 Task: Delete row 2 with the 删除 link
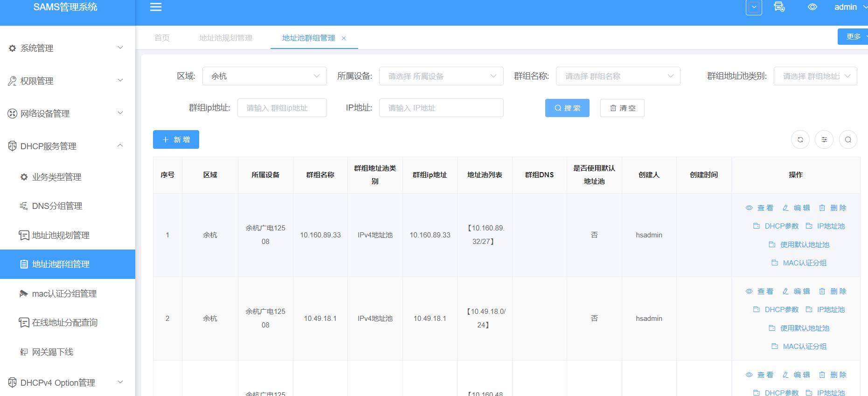point(833,291)
